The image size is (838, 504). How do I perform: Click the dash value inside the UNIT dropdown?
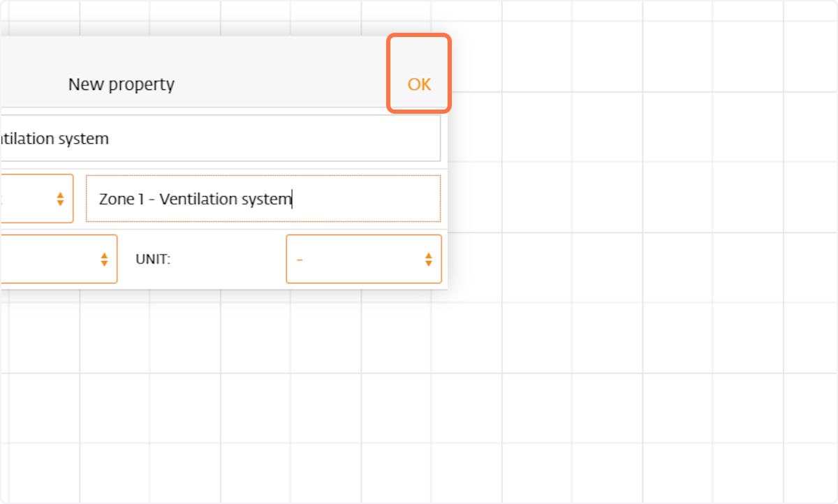300,259
